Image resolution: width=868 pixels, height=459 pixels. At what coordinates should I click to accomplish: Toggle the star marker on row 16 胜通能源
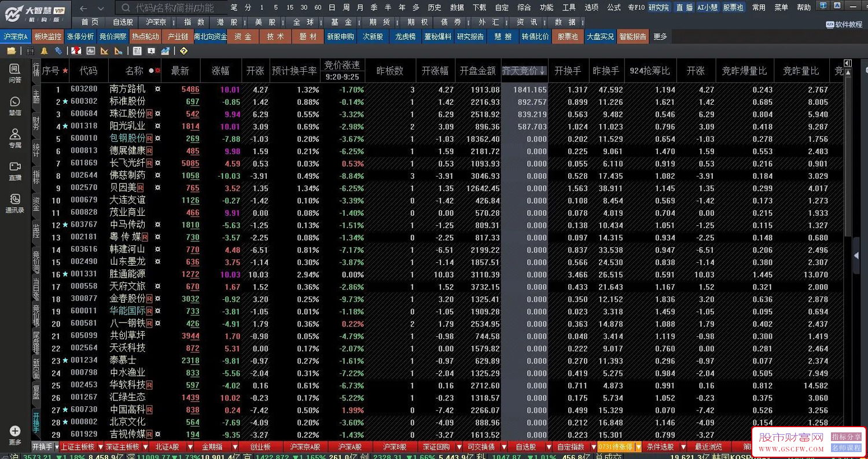[65, 274]
